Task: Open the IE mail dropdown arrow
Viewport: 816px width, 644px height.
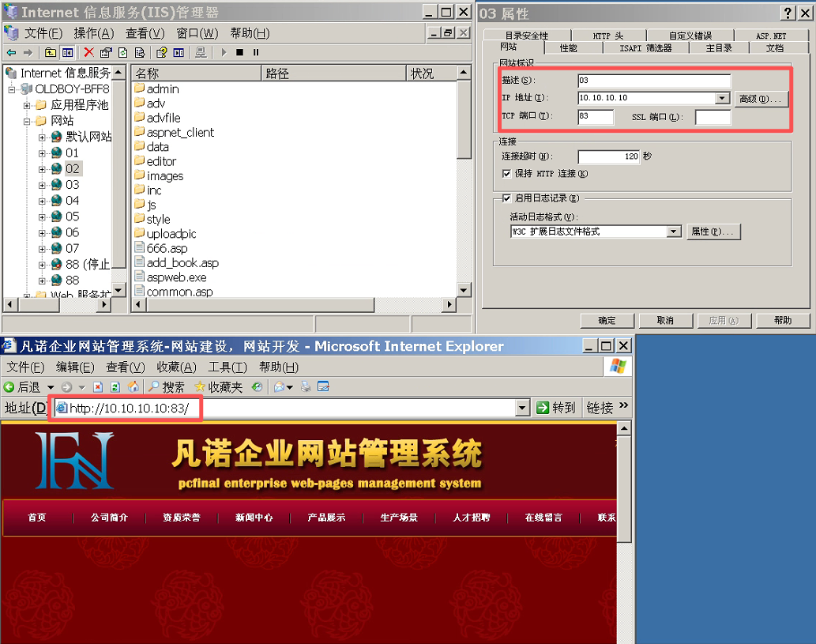Action: coord(290,387)
